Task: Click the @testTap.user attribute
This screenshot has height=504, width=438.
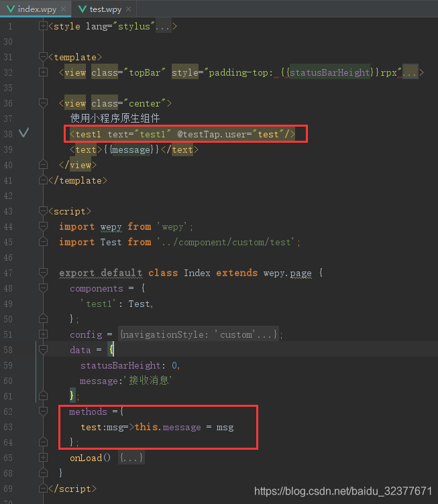Action: tap(212, 134)
